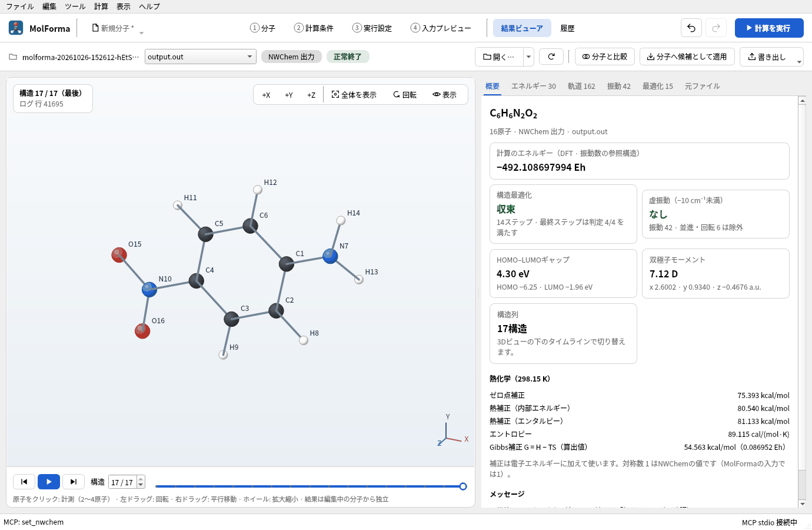
Task: Open the ツール menu
Action: coord(75,6)
